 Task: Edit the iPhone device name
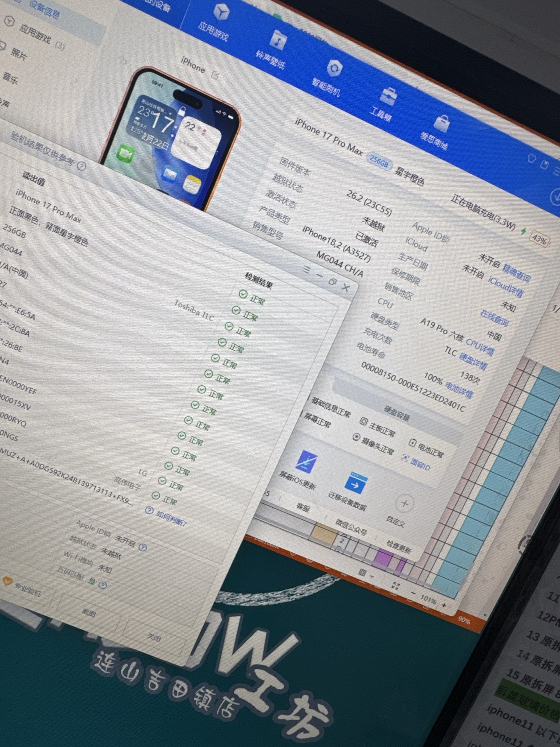215,74
